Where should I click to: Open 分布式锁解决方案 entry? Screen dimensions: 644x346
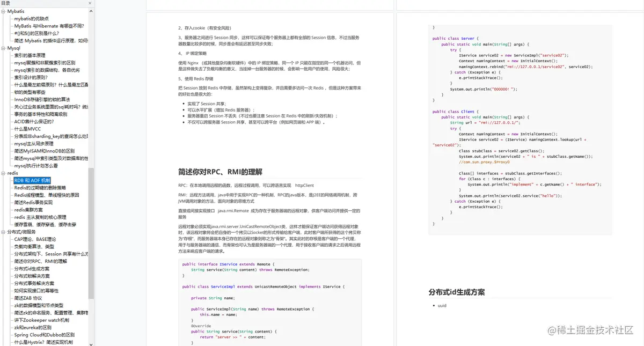click(x=32, y=276)
